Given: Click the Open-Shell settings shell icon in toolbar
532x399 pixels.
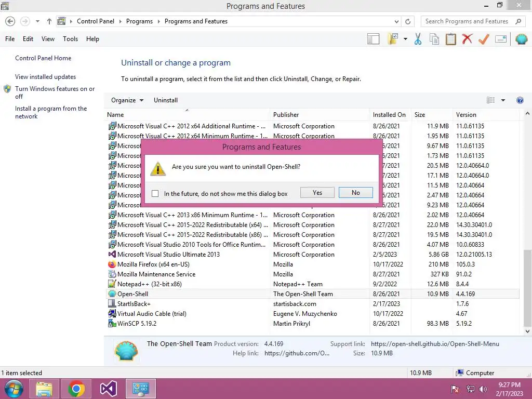Looking at the screenshot, I should click(521, 39).
